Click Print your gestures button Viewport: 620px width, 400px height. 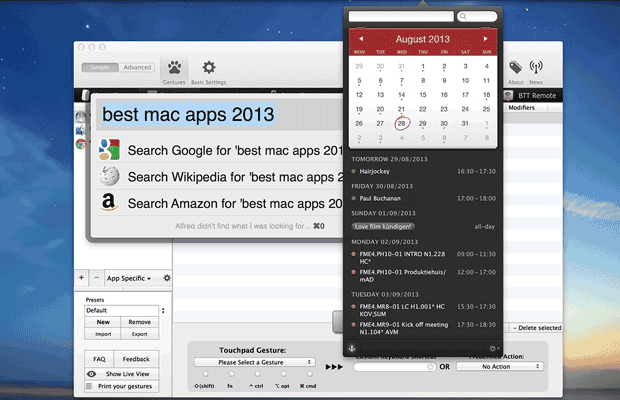point(122,386)
